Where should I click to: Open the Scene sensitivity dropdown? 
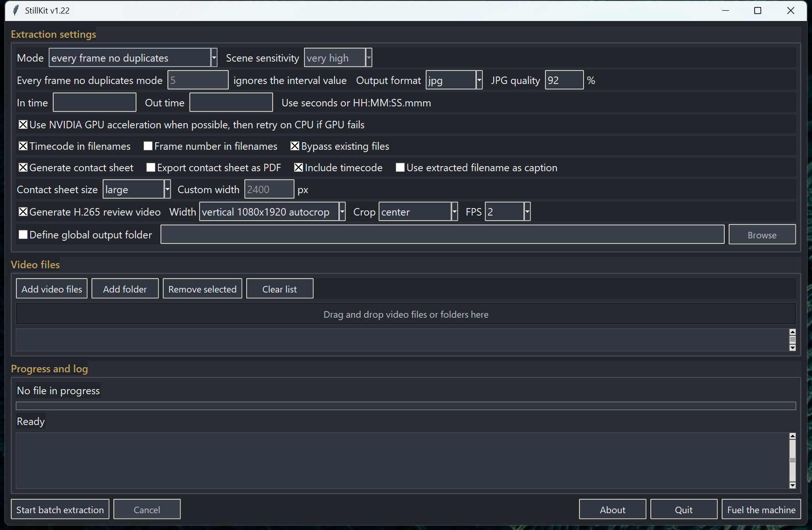click(368, 57)
